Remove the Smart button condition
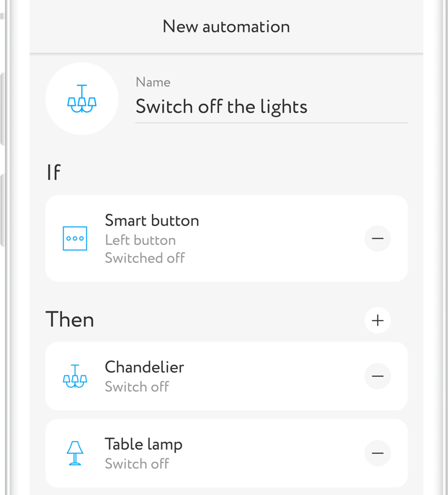Image resolution: width=448 pixels, height=495 pixels. pos(377,238)
